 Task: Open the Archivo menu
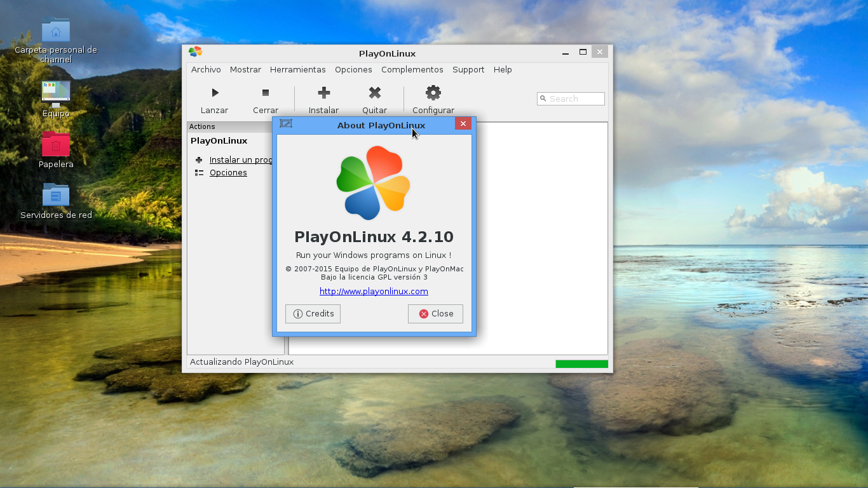click(205, 69)
